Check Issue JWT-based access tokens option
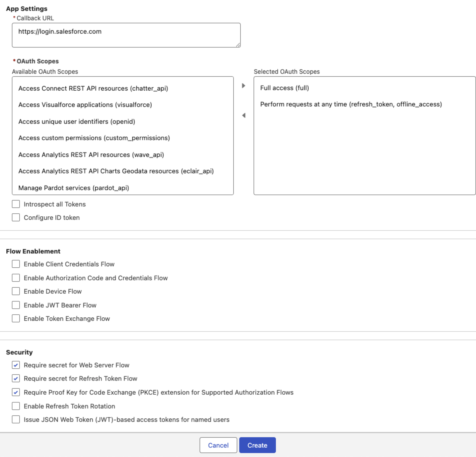 [16, 419]
